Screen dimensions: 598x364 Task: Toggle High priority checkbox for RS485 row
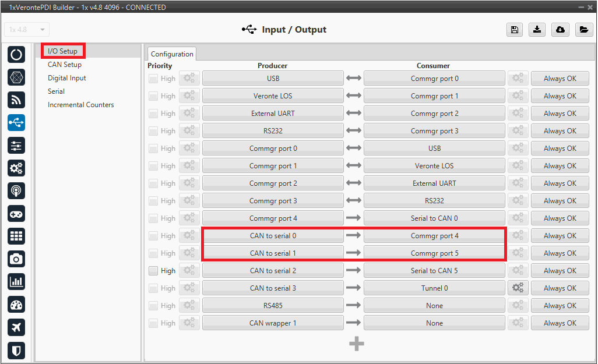click(x=153, y=306)
